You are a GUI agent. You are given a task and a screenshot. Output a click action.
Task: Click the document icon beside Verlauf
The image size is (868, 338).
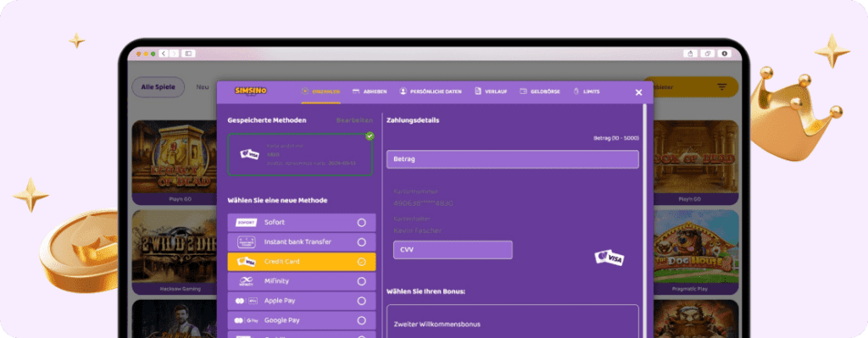coord(478,91)
